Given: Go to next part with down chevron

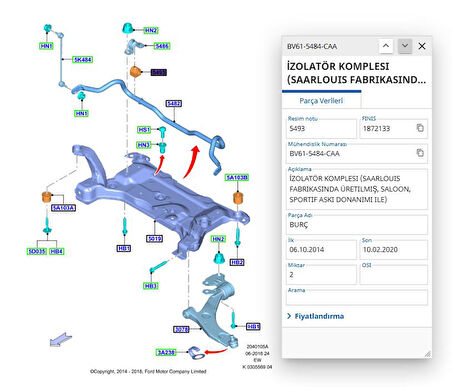Looking at the screenshot, I should [405, 46].
